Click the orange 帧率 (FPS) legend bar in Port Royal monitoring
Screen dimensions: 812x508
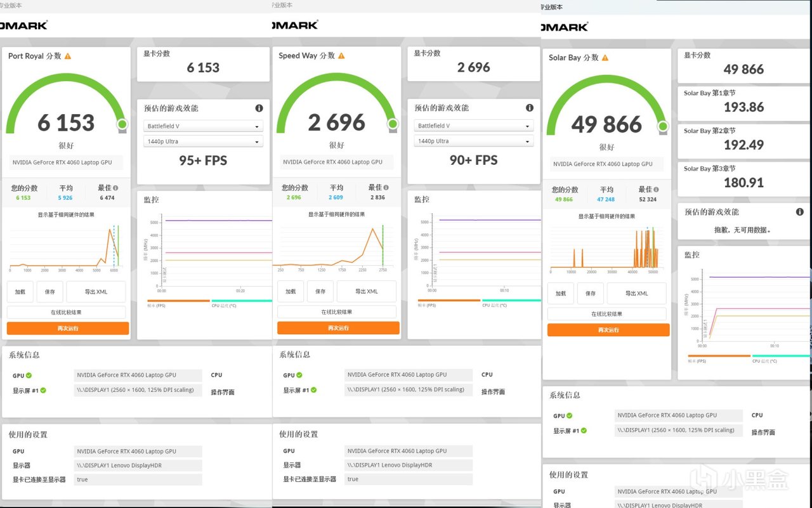pos(178,301)
